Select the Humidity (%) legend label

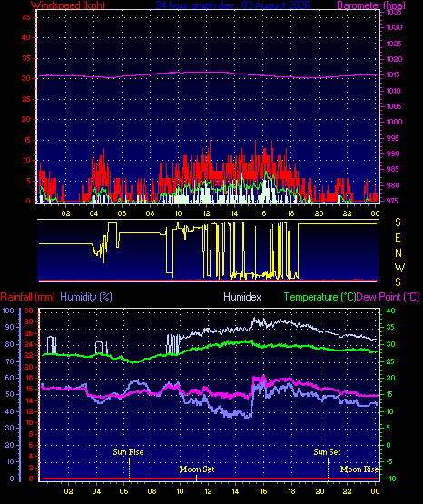pos(86,297)
